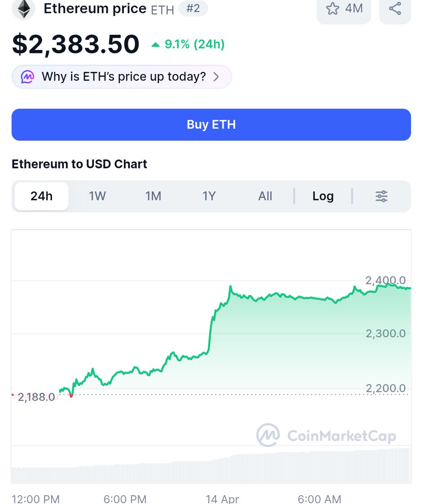The image size is (427, 504).
Task: Click the 9.1% (24h) change label
Action: click(x=194, y=44)
